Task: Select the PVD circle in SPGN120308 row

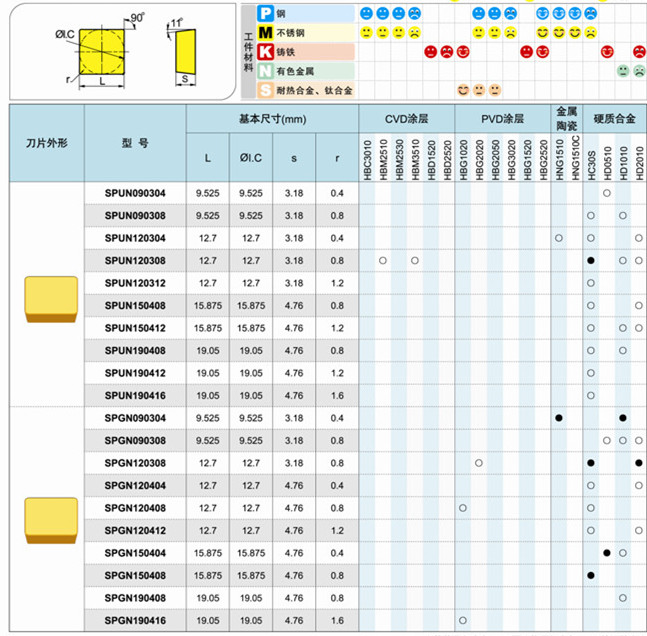Action: pos(479,463)
